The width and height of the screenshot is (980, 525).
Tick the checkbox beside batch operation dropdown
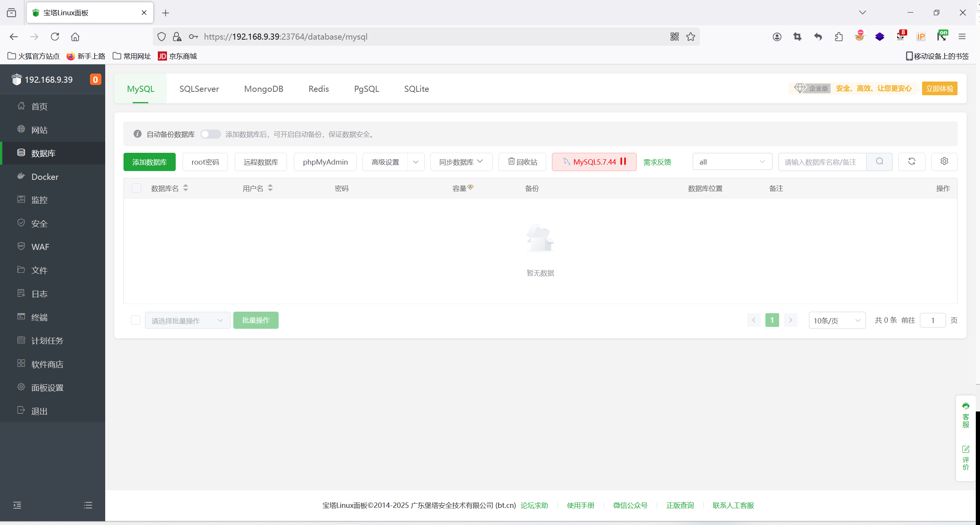pyautogui.click(x=135, y=320)
